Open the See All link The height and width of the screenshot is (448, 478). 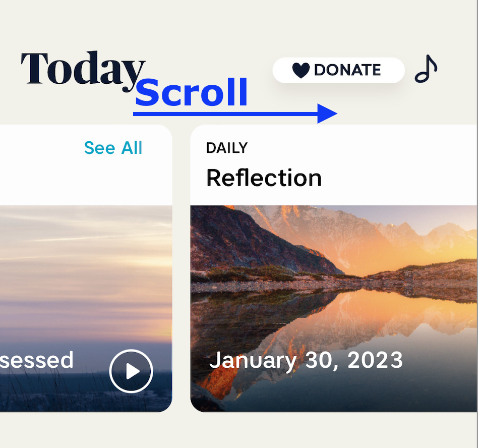[x=113, y=148]
